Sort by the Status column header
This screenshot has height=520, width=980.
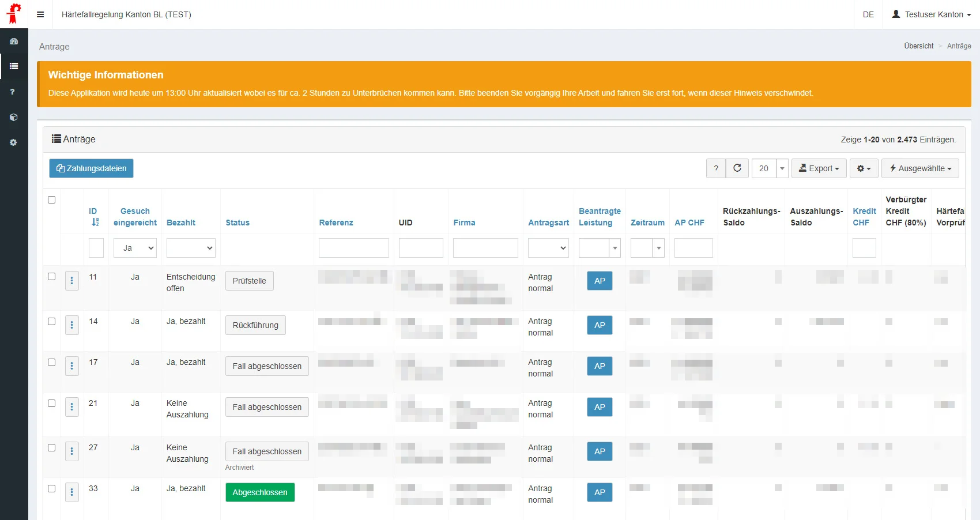[x=238, y=223]
